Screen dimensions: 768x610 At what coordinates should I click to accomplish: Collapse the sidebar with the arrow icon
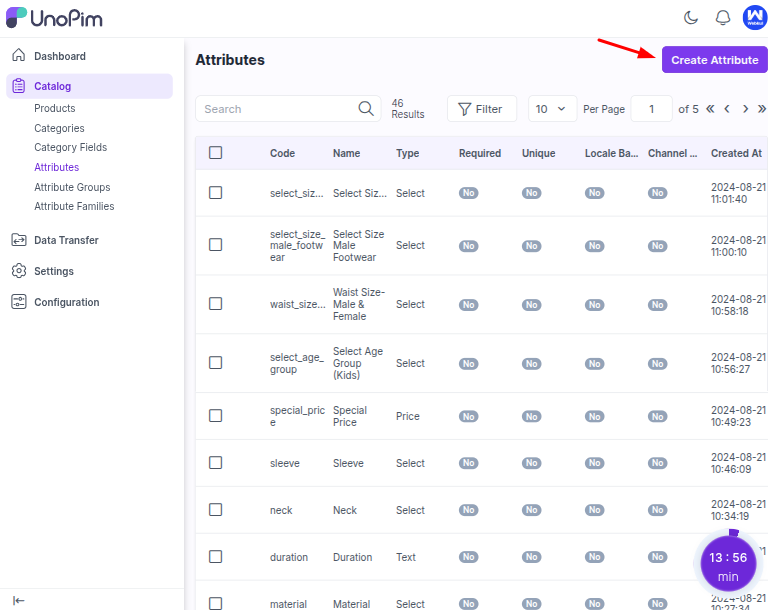(19, 601)
